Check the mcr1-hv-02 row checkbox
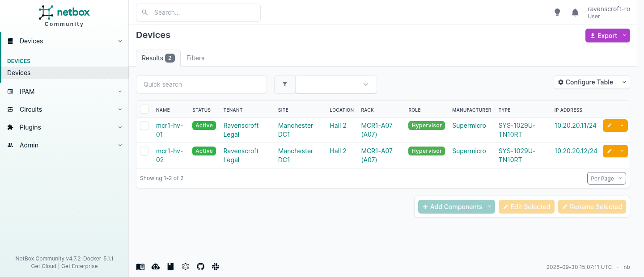The width and height of the screenshot is (644, 277). (x=144, y=151)
